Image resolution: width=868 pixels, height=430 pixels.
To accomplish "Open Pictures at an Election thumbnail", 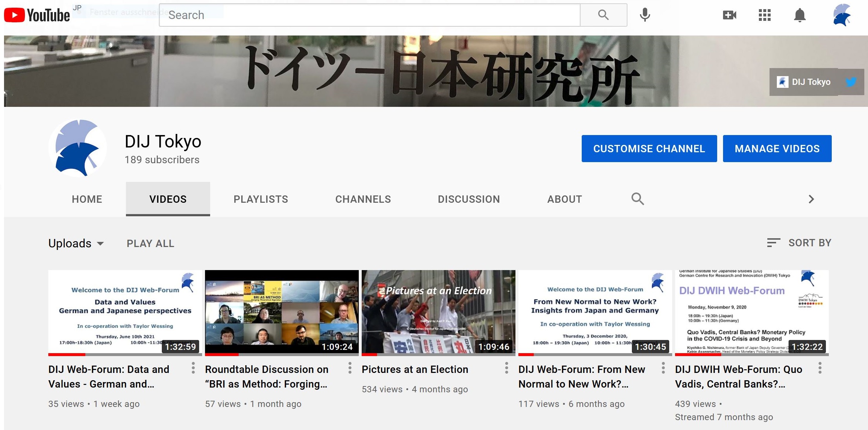I will point(439,313).
